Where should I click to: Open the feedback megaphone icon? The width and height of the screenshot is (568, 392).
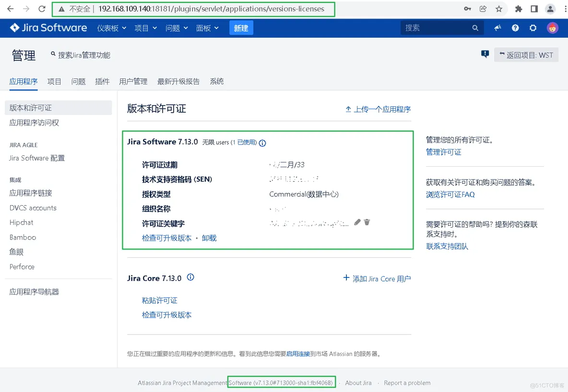pyautogui.click(x=498, y=27)
